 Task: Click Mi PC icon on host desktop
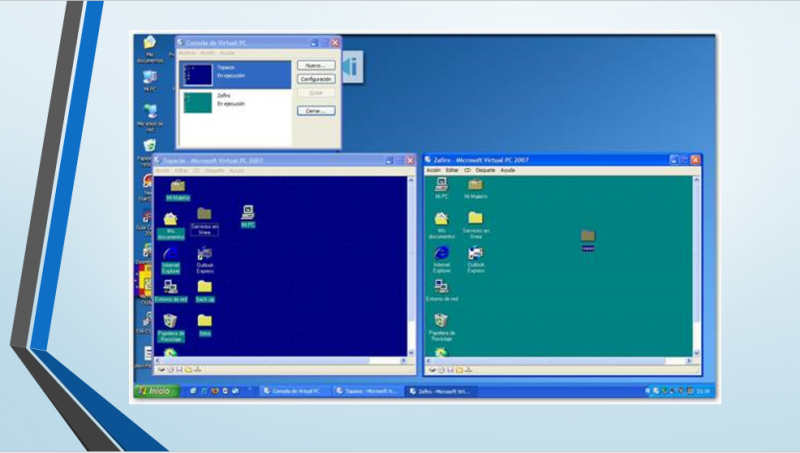point(149,81)
